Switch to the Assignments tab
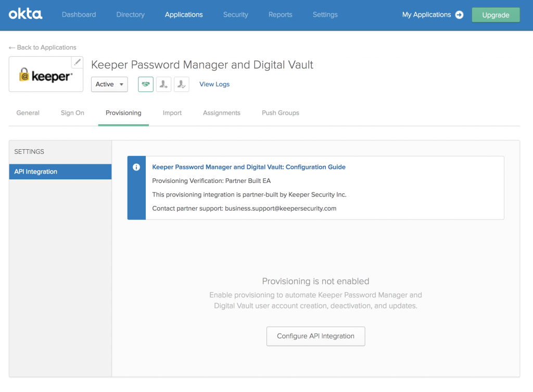The width and height of the screenshot is (533, 392). [222, 113]
